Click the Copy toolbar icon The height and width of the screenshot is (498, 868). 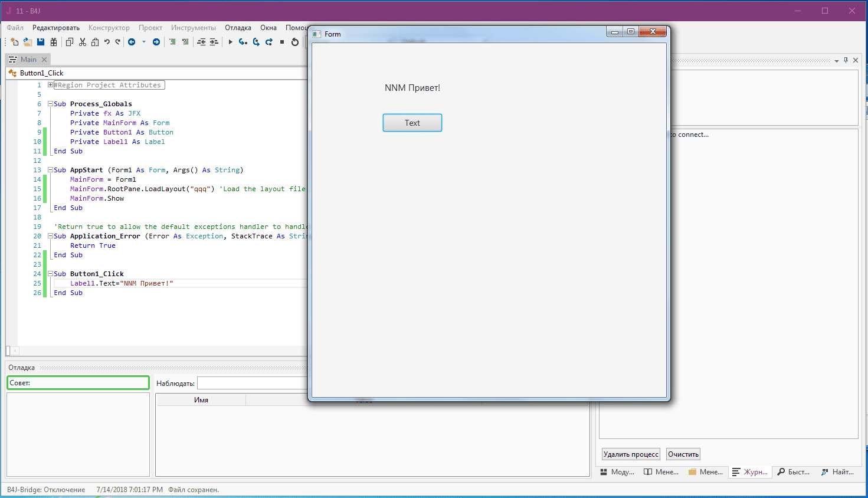70,42
